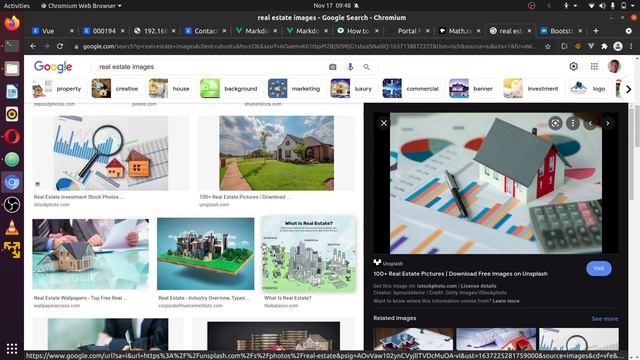Open the Chromium profile avatar in the toolbar

point(618,47)
